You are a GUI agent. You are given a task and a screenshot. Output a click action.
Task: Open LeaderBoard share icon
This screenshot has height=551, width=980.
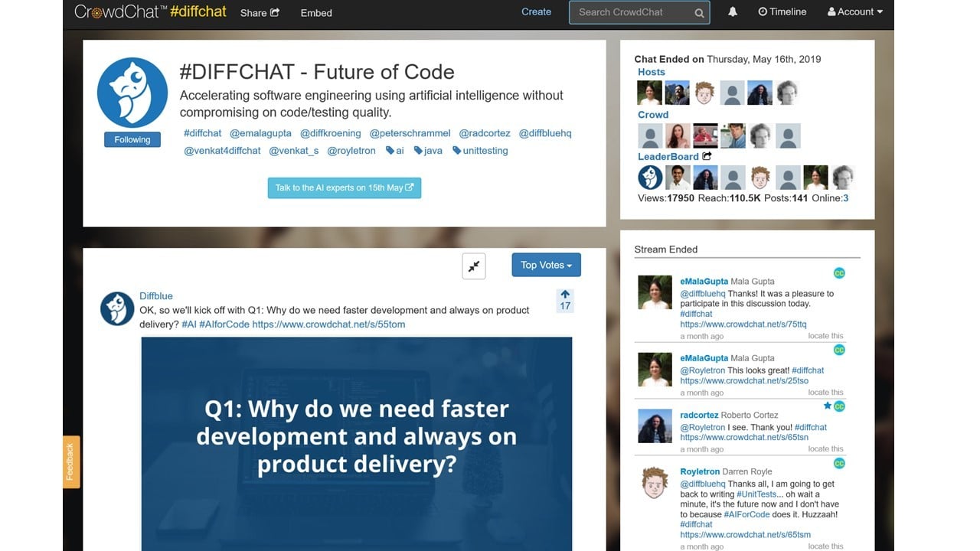point(707,156)
